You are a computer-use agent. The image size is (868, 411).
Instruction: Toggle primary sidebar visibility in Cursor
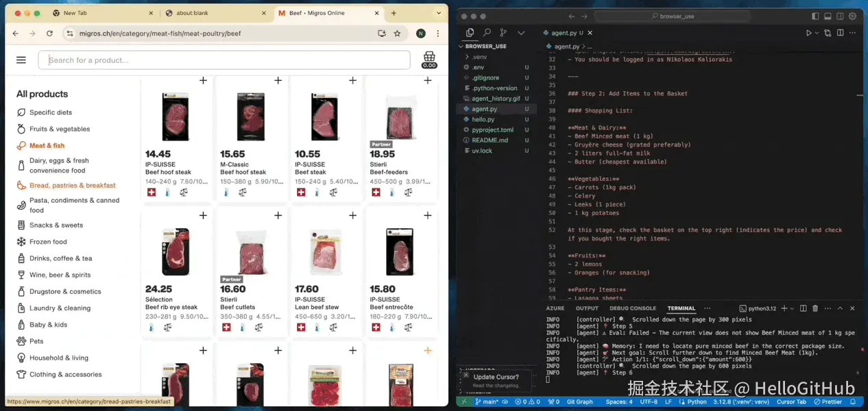[816, 16]
